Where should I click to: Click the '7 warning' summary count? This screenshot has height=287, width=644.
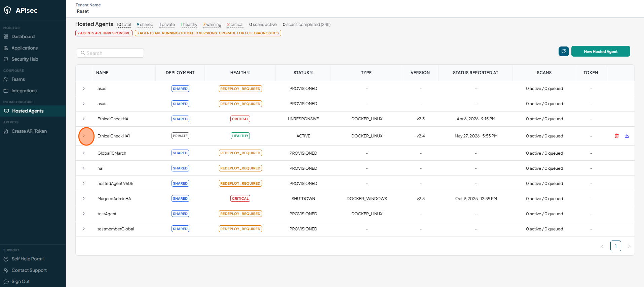pyautogui.click(x=212, y=25)
